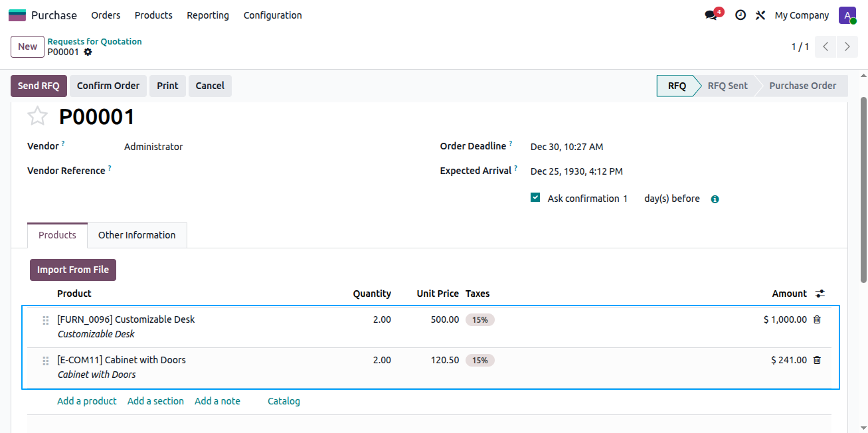The height and width of the screenshot is (433, 868).
Task: Grab the Customizable Desk row handle
Action: [46, 320]
